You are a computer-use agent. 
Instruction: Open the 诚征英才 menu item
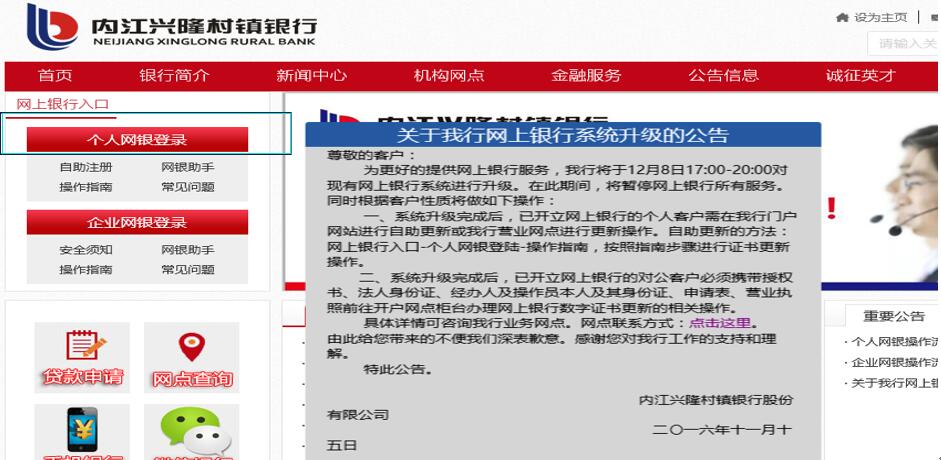861,76
